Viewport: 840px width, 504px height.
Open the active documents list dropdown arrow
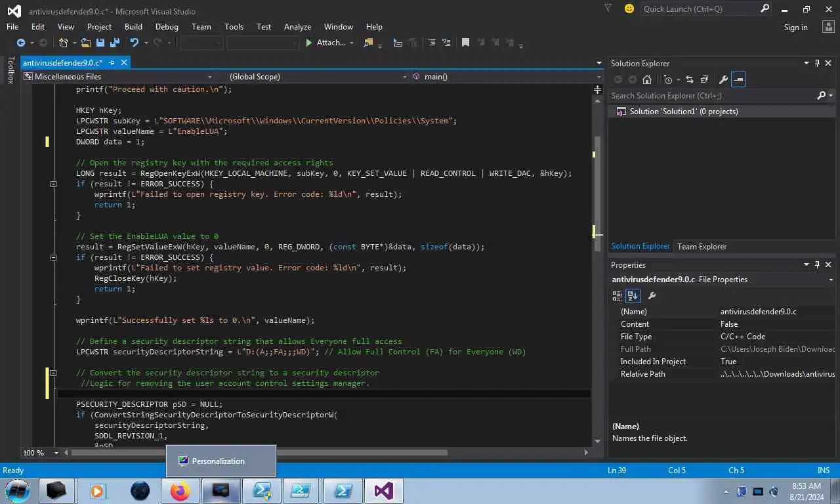pyautogui.click(x=598, y=63)
